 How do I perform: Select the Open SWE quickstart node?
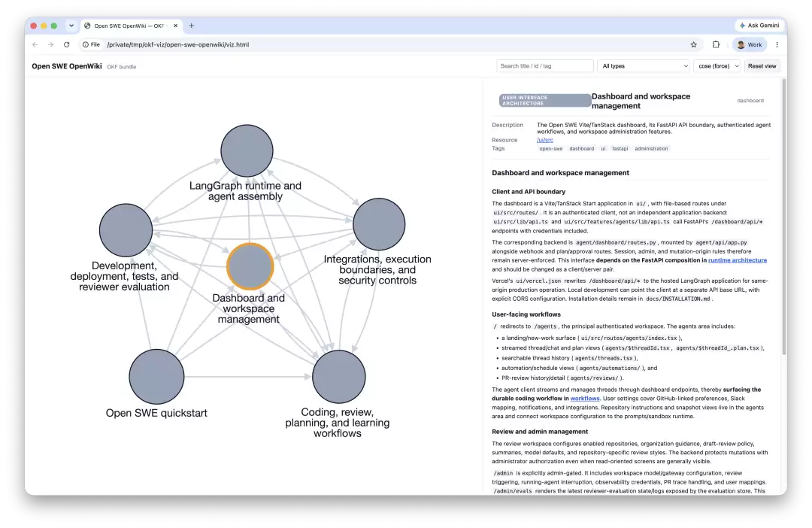156,377
